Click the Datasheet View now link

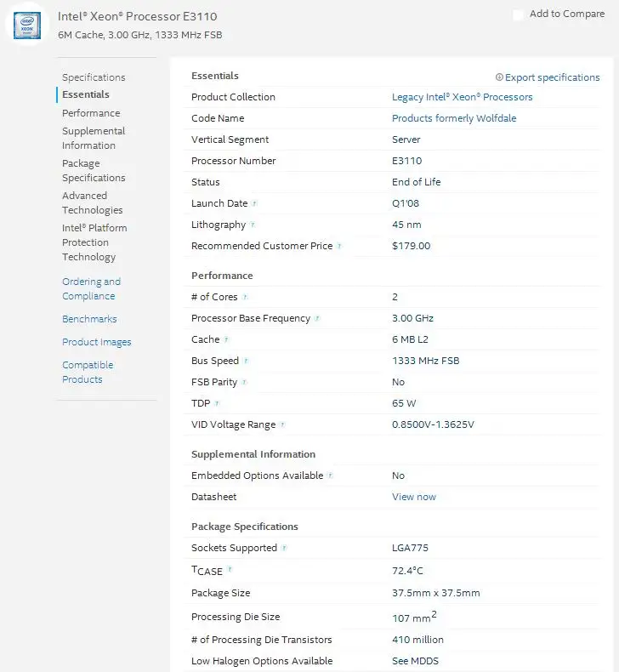point(414,497)
